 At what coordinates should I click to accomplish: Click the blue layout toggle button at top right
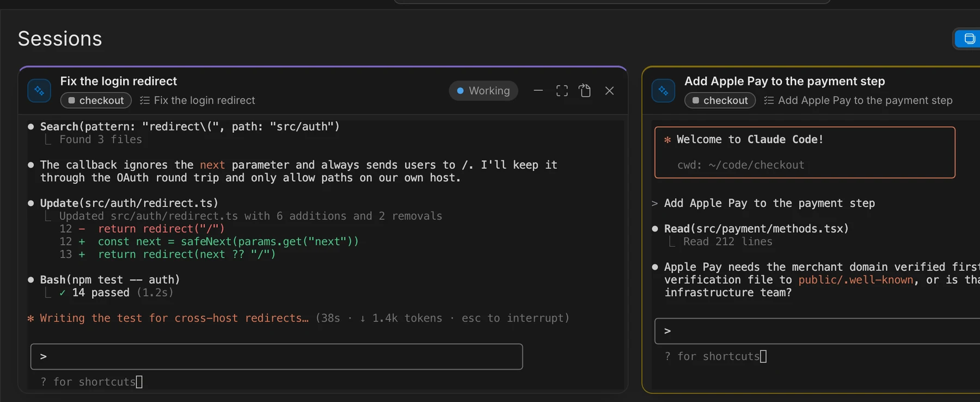tap(968, 39)
